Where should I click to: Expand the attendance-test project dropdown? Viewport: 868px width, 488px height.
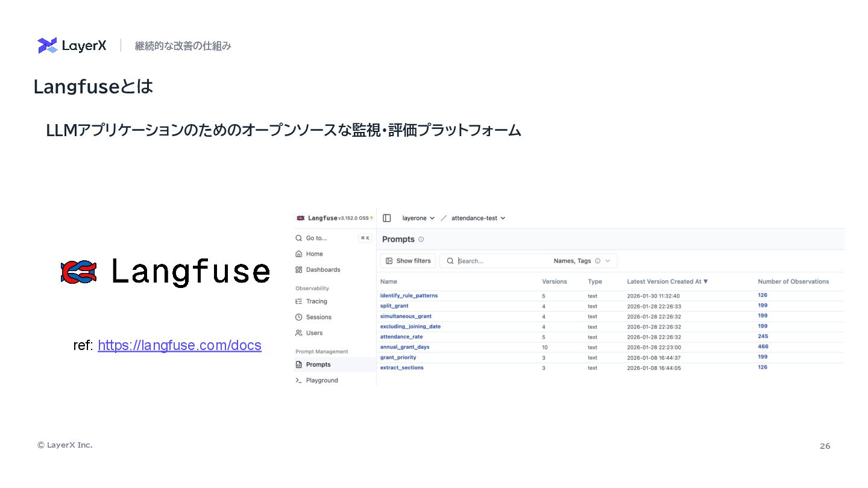coord(478,218)
